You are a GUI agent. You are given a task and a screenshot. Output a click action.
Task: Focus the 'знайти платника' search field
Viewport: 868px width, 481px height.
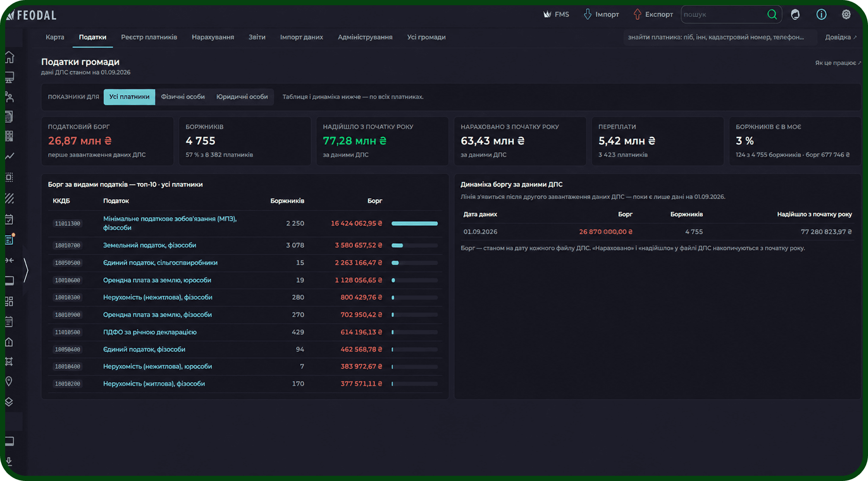[x=720, y=37]
